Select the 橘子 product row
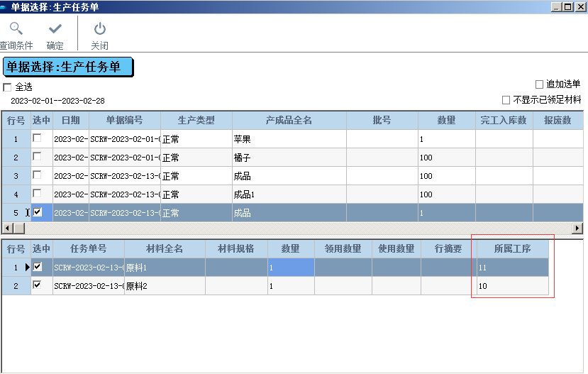The height and width of the screenshot is (374, 588). [x=289, y=158]
